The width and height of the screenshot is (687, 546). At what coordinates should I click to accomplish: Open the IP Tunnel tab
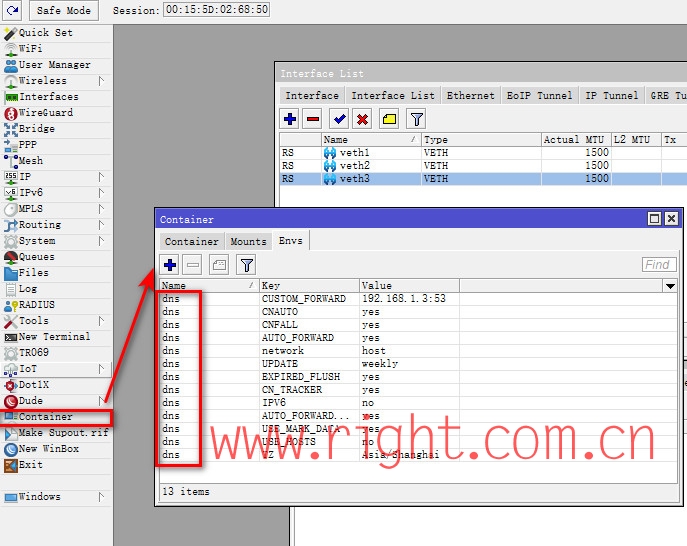[x=612, y=96]
